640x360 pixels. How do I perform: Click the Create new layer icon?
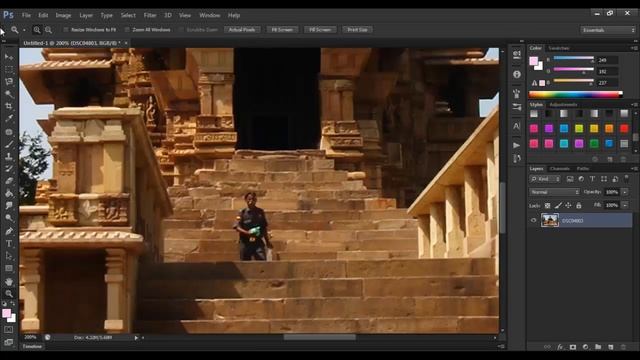pyautogui.click(x=611, y=347)
